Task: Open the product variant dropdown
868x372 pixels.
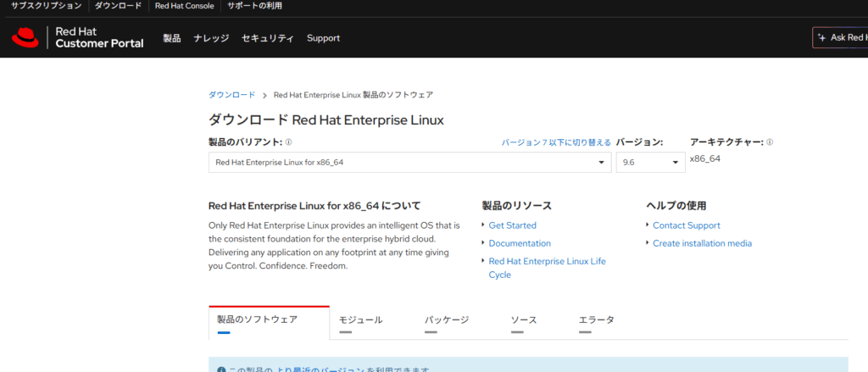Action: coord(409,162)
